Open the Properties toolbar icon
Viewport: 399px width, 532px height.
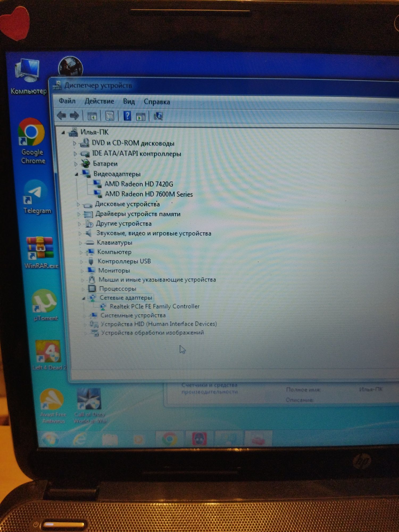coord(110,116)
